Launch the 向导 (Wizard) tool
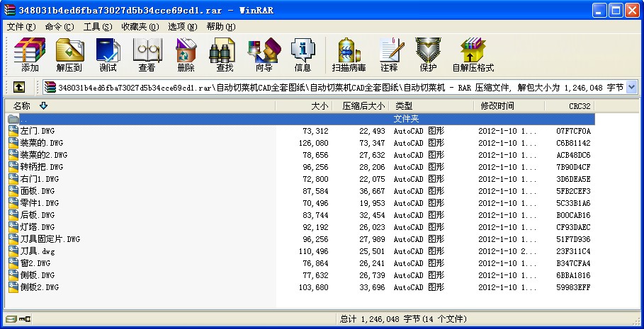644x329 pixels. click(264, 55)
